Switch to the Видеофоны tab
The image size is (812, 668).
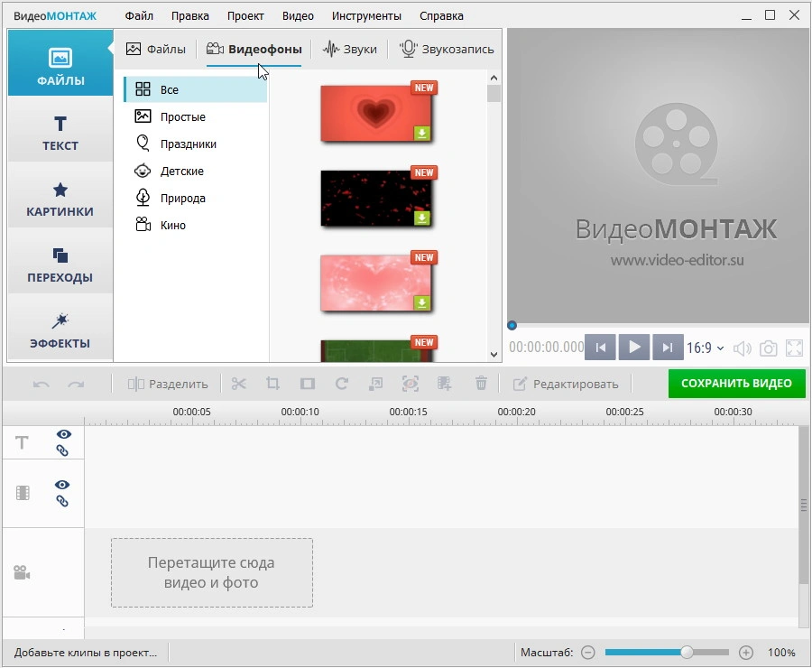[254, 50]
